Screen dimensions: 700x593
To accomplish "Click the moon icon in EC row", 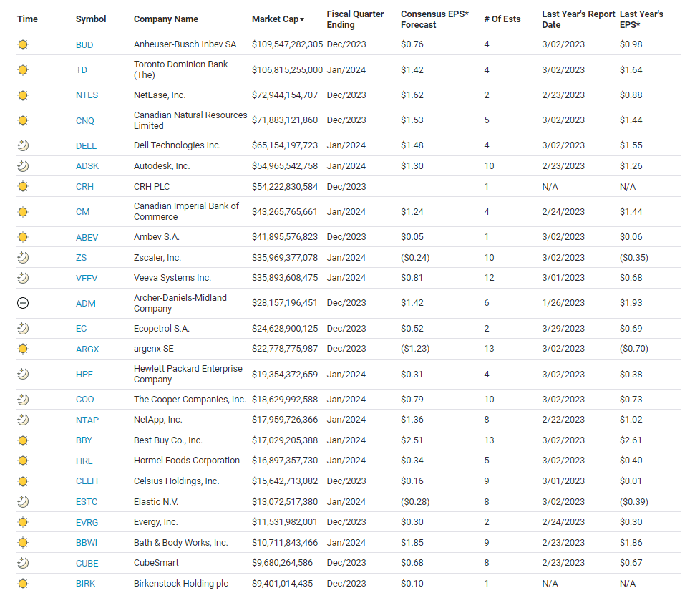I will (x=23, y=329).
